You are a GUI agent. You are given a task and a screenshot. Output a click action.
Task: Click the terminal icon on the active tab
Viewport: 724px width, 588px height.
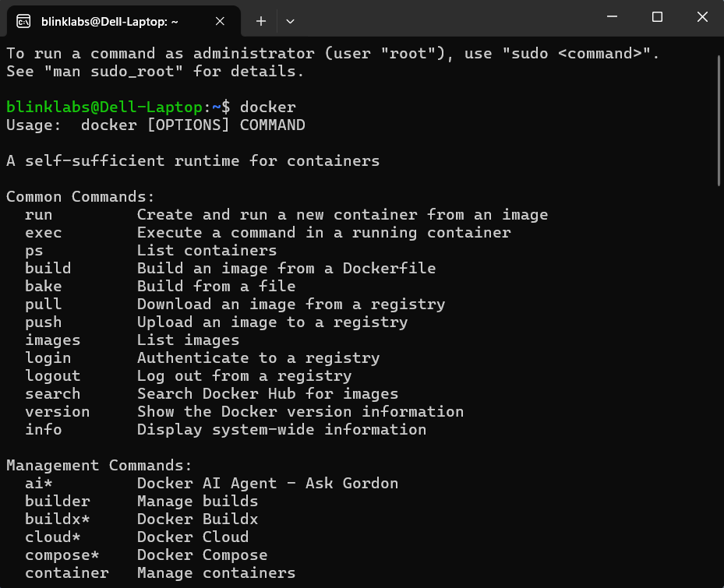(x=23, y=22)
